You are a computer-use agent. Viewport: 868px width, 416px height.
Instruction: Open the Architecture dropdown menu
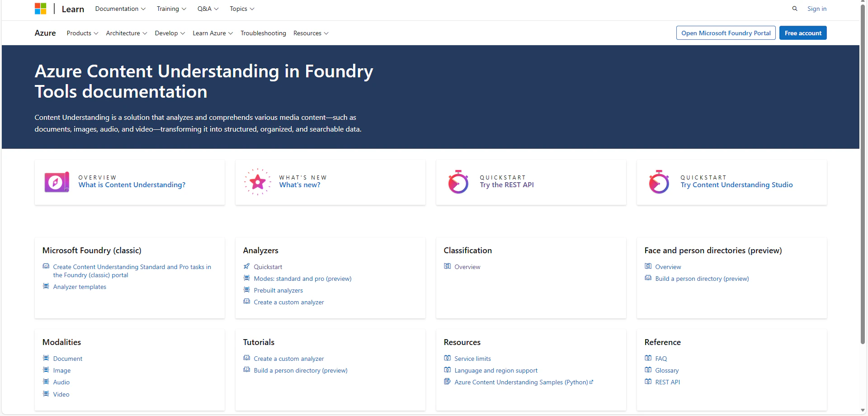(127, 33)
